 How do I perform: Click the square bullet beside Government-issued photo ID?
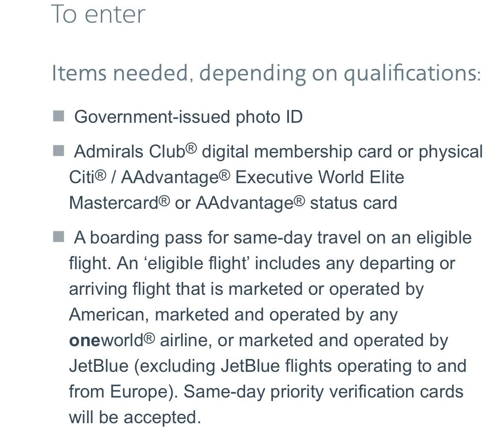pos(58,116)
